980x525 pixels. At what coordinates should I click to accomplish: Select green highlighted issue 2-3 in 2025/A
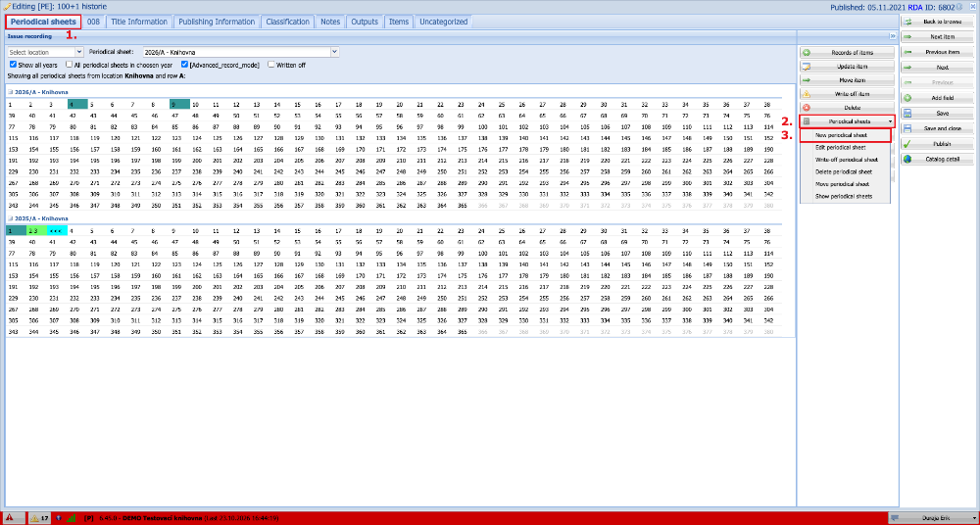[x=36, y=230]
